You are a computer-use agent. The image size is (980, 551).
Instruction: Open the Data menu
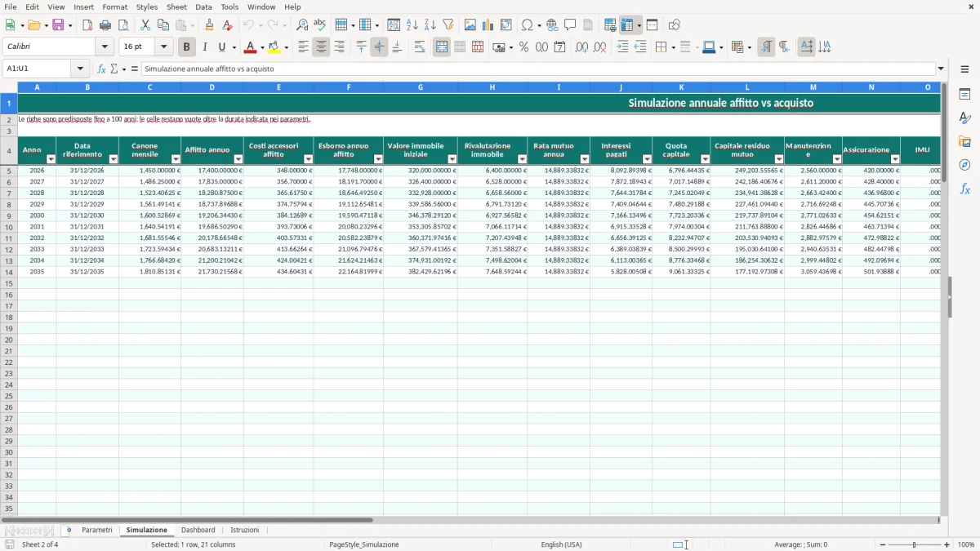click(x=203, y=7)
